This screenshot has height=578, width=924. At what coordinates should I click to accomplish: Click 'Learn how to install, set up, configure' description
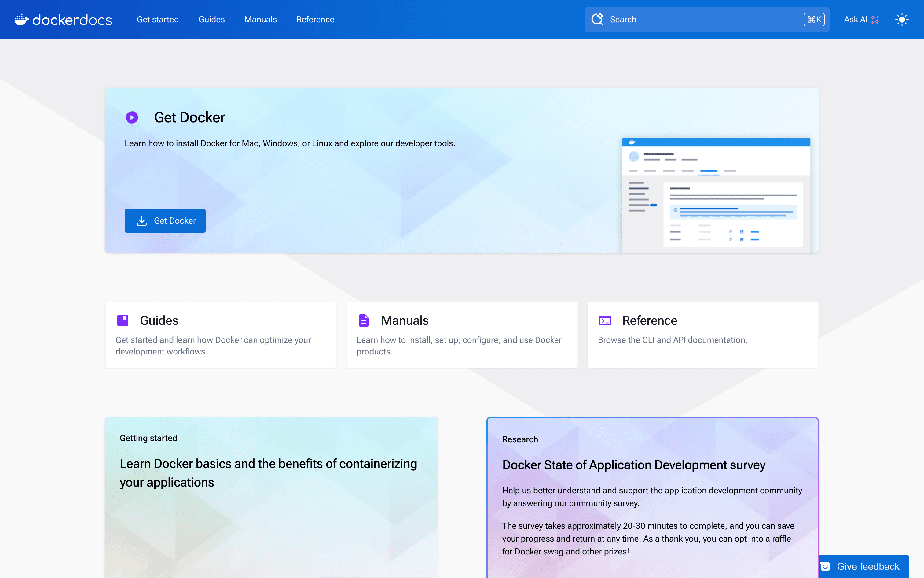[x=459, y=346]
